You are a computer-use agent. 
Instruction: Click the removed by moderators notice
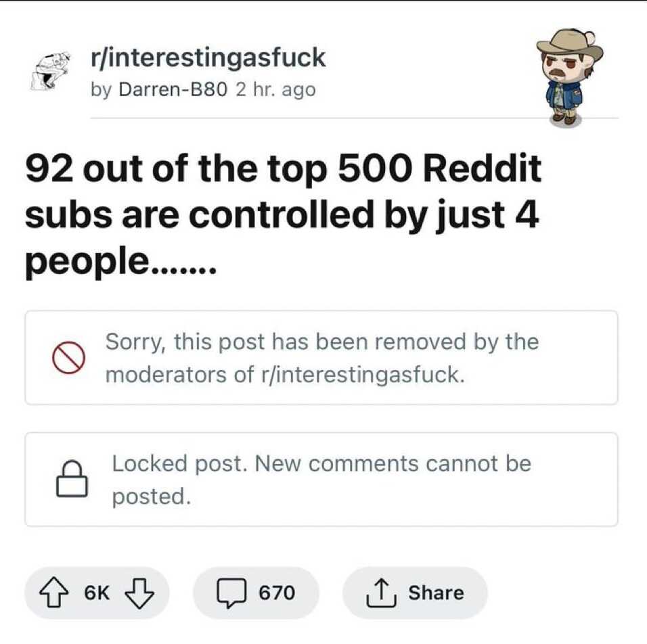(x=321, y=357)
